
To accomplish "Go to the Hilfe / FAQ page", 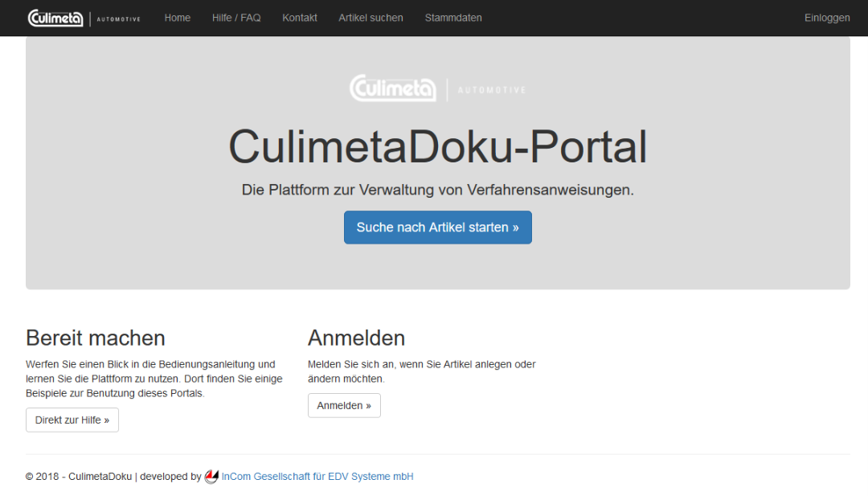I will point(236,18).
